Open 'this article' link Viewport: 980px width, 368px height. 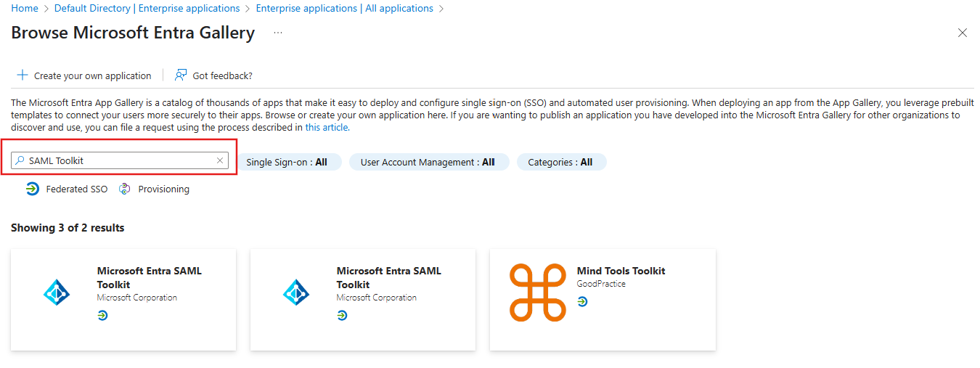tap(327, 127)
